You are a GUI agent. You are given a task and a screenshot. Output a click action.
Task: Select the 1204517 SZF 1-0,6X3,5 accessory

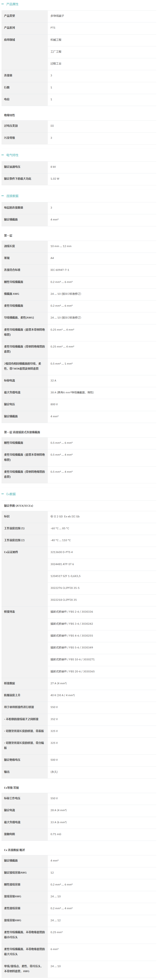[x=66, y=576]
